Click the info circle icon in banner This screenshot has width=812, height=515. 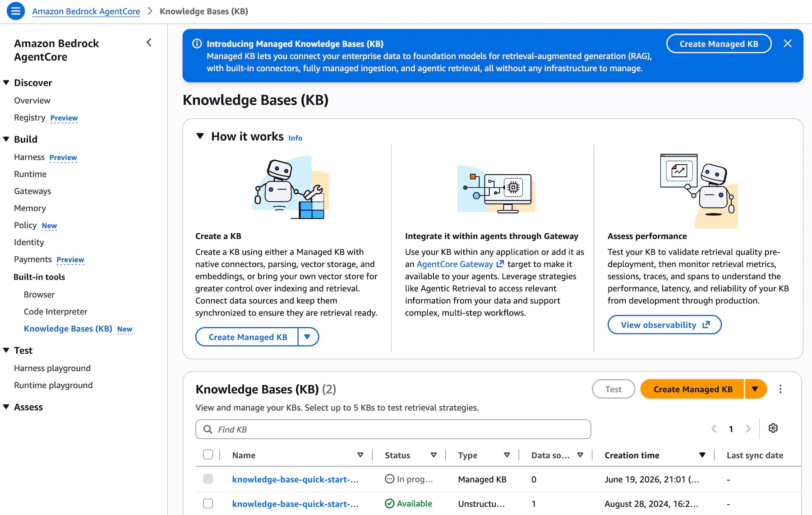(x=197, y=44)
